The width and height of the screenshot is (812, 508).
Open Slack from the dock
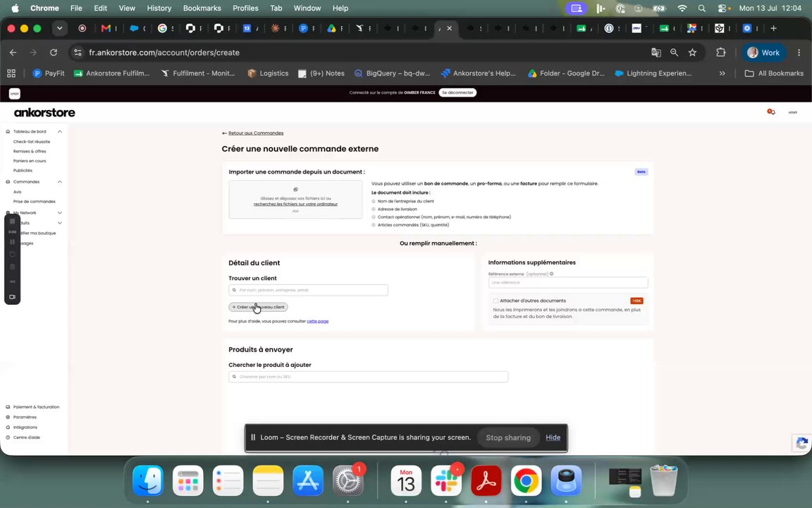446,481
